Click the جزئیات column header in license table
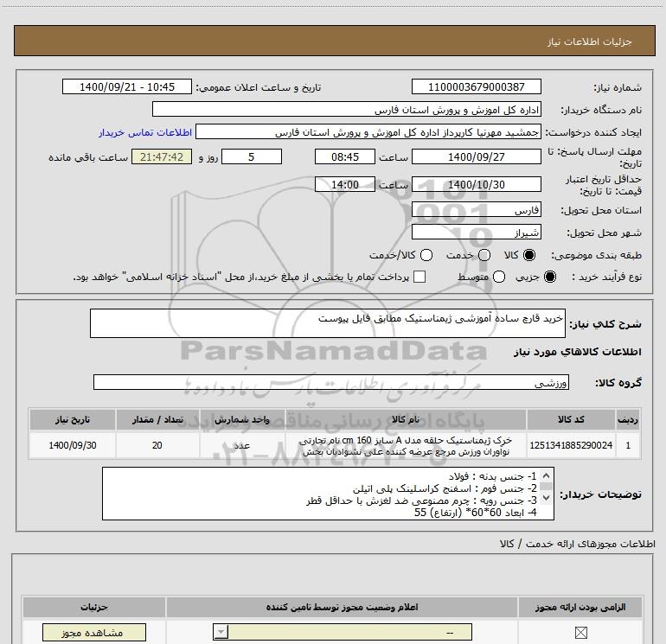The width and height of the screenshot is (666, 644). [94, 607]
